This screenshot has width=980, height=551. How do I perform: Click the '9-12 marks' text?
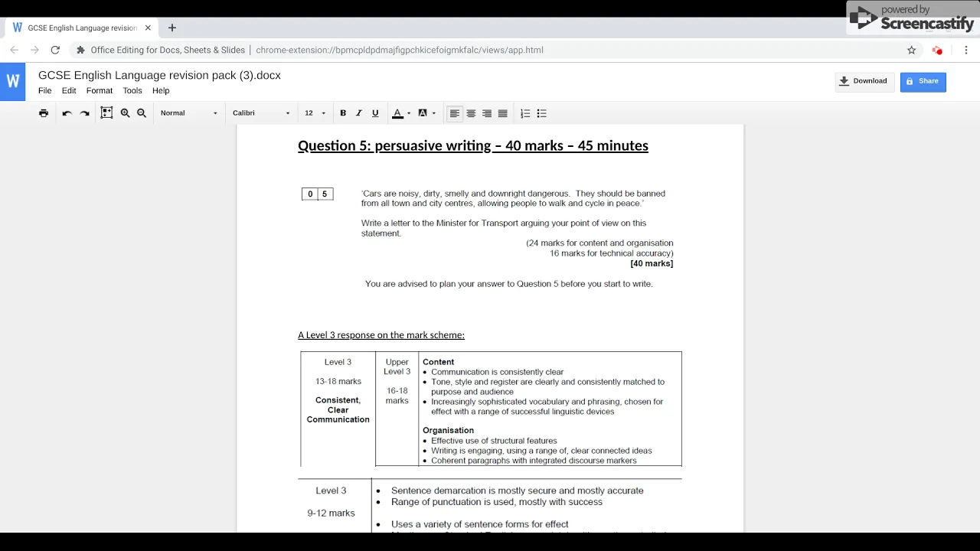(x=331, y=513)
